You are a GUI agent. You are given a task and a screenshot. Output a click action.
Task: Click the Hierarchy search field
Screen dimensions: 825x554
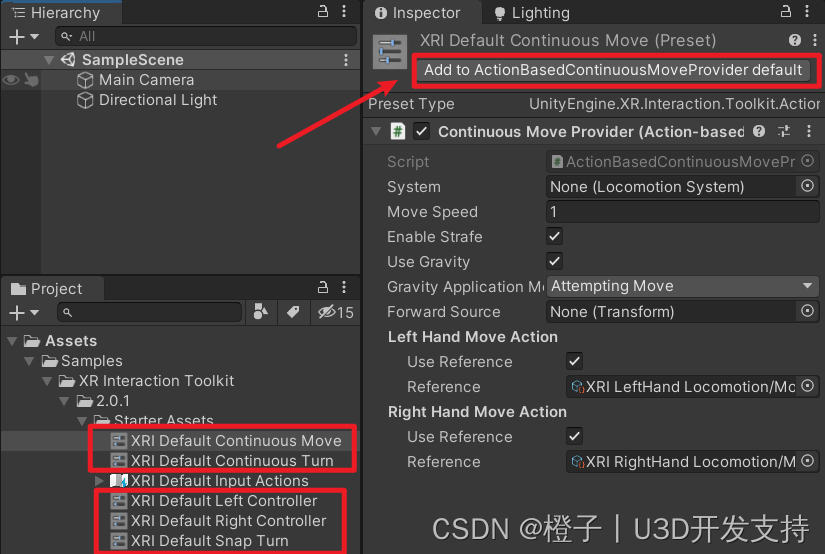206,36
